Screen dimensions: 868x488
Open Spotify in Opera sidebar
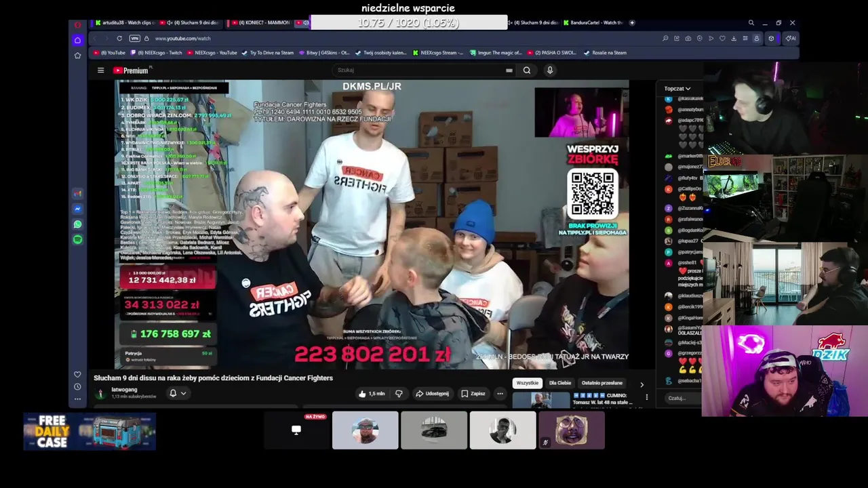coord(77,240)
